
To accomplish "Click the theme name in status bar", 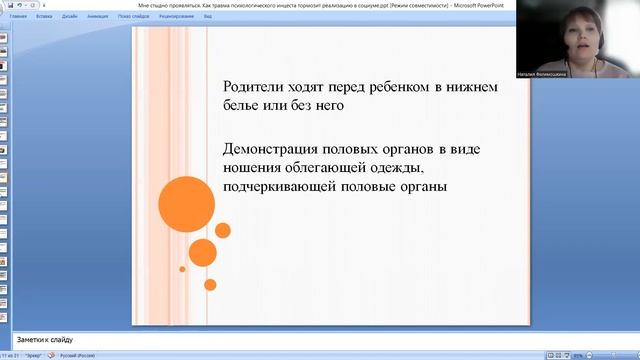I will point(33,356).
